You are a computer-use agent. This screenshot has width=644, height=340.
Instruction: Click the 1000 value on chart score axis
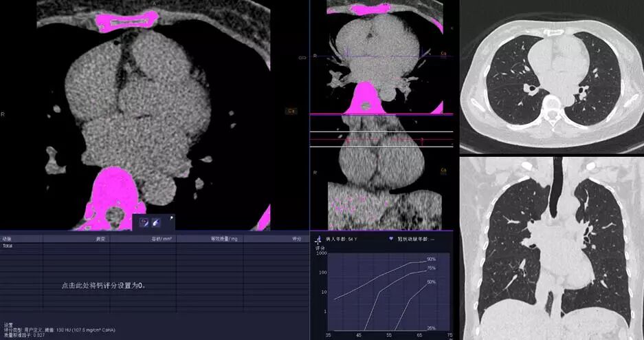coord(322,254)
